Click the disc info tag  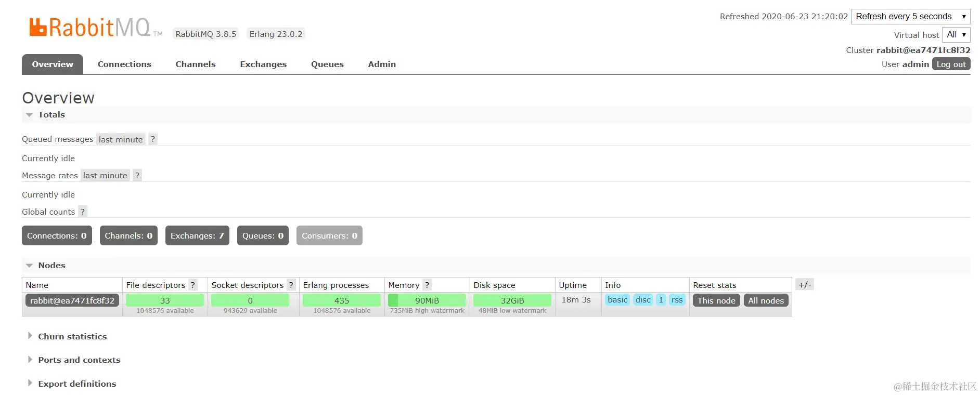tap(643, 300)
